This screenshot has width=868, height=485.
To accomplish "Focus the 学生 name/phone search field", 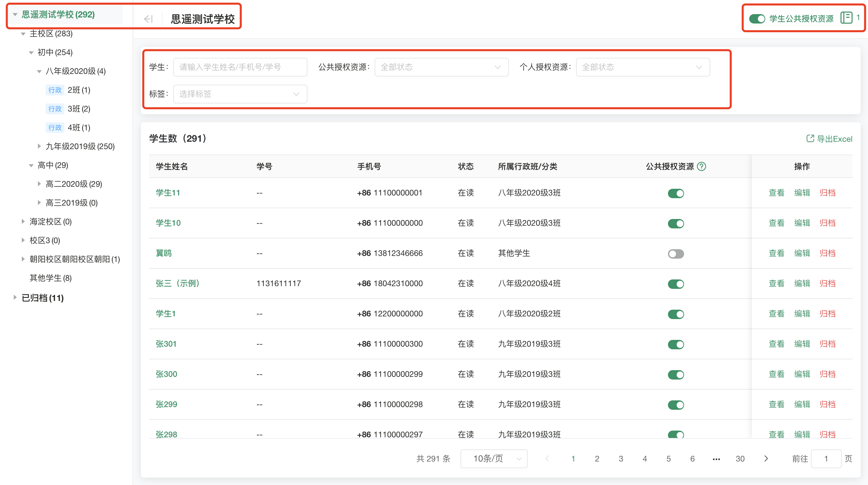I will click(x=240, y=67).
